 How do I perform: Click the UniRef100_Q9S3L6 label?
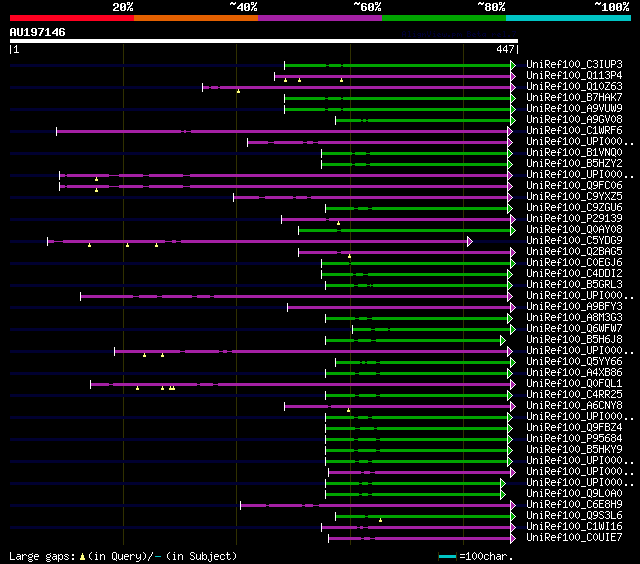point(574,516)
